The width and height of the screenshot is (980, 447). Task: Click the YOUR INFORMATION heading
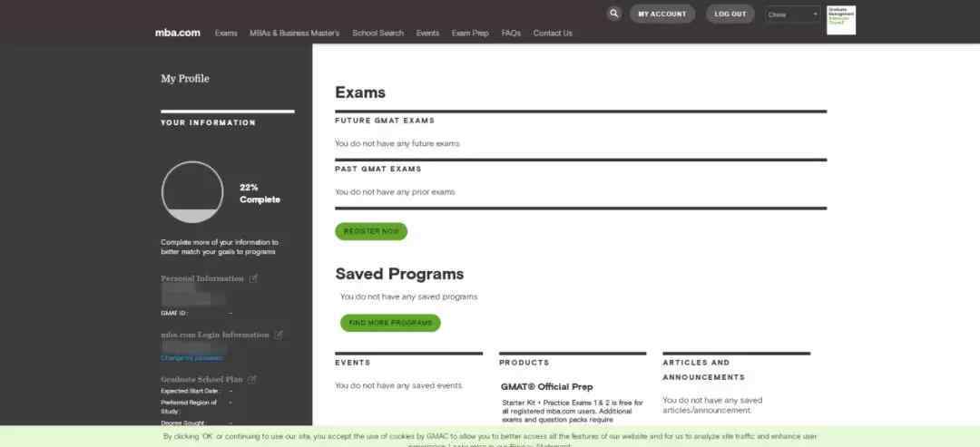208,123
